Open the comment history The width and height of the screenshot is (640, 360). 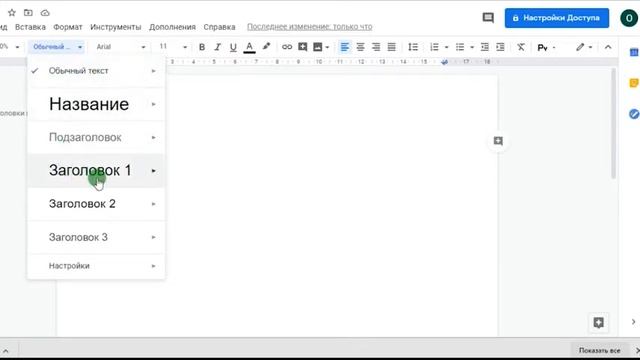click(x=488, y=18)
